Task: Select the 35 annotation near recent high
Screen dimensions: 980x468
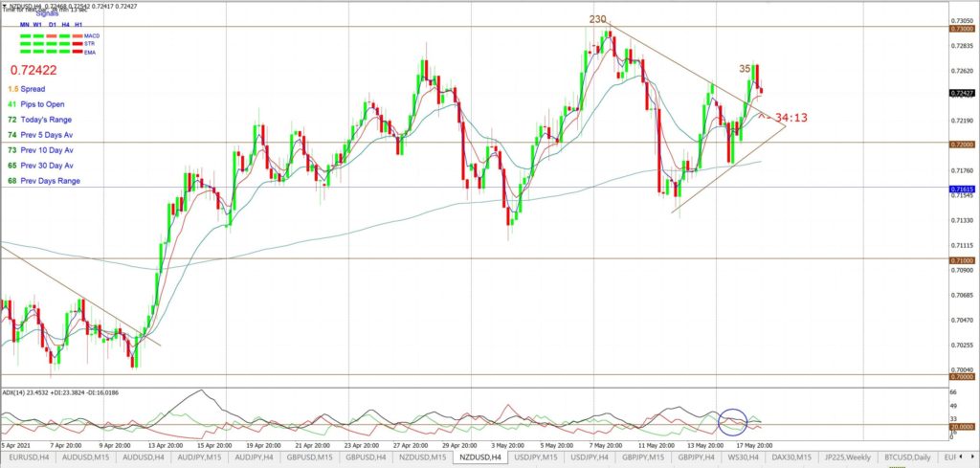Action: coord(745,69)
